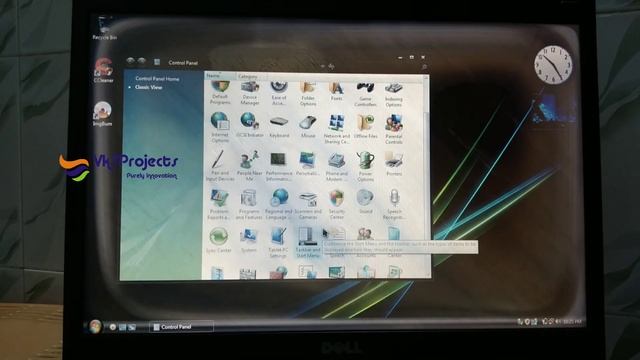
Task: Open Sync Center
Action: tap(219, 240)
